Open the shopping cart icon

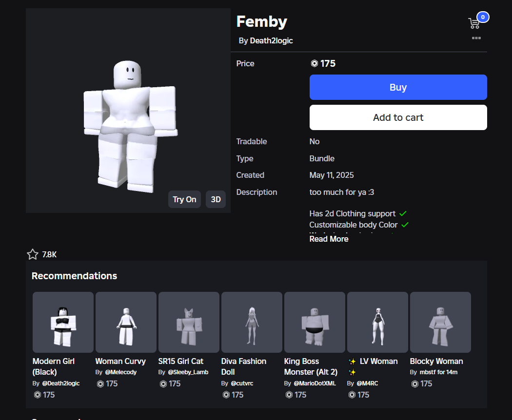(x=474, y=23)
